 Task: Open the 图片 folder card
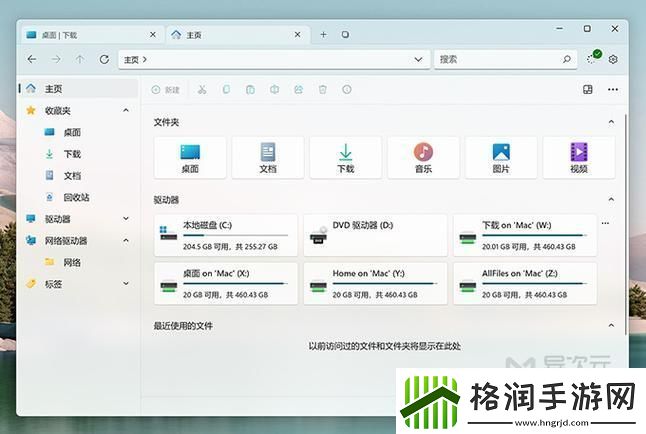501,158
